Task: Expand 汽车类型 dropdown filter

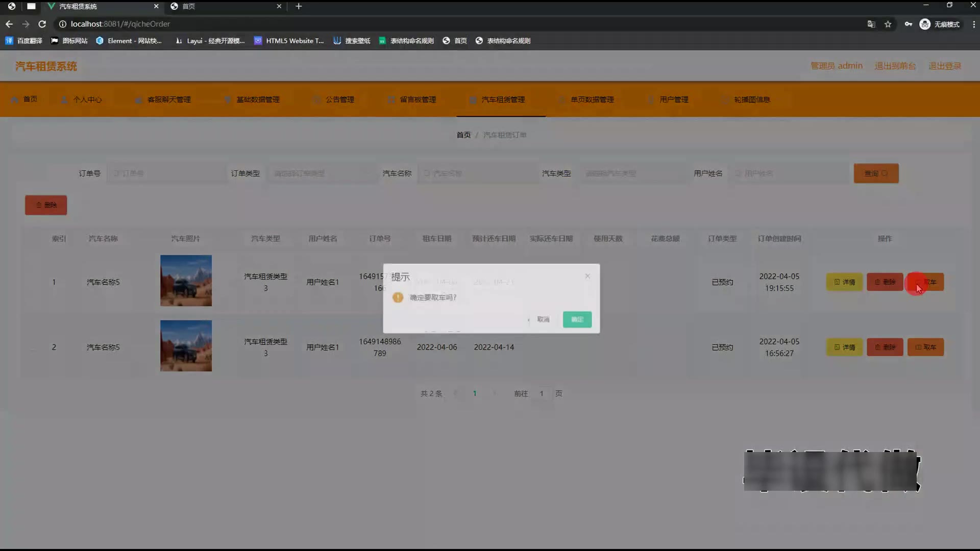Action: (632, 173)
